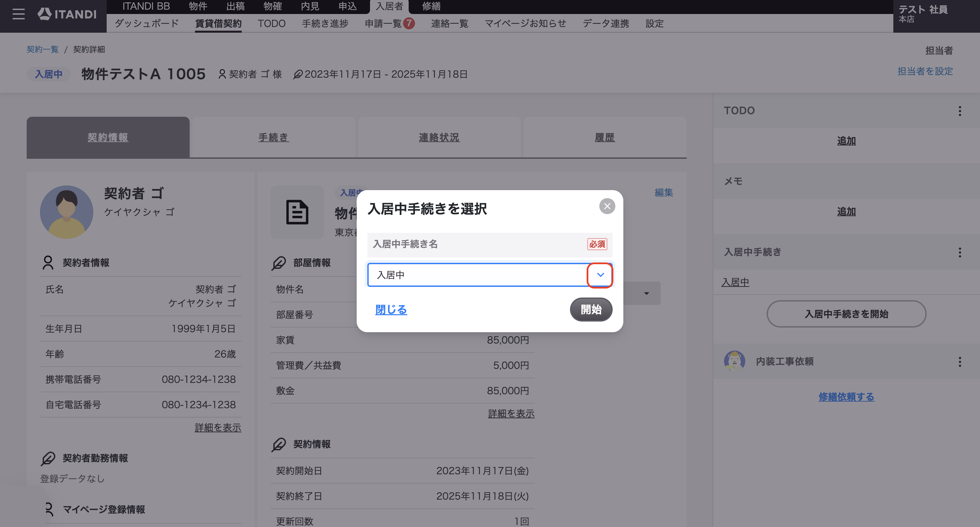This screenshot has width=980, height=527.
Task: Click 詳細を表示 under 部屋情報
Action: [511, 414]
